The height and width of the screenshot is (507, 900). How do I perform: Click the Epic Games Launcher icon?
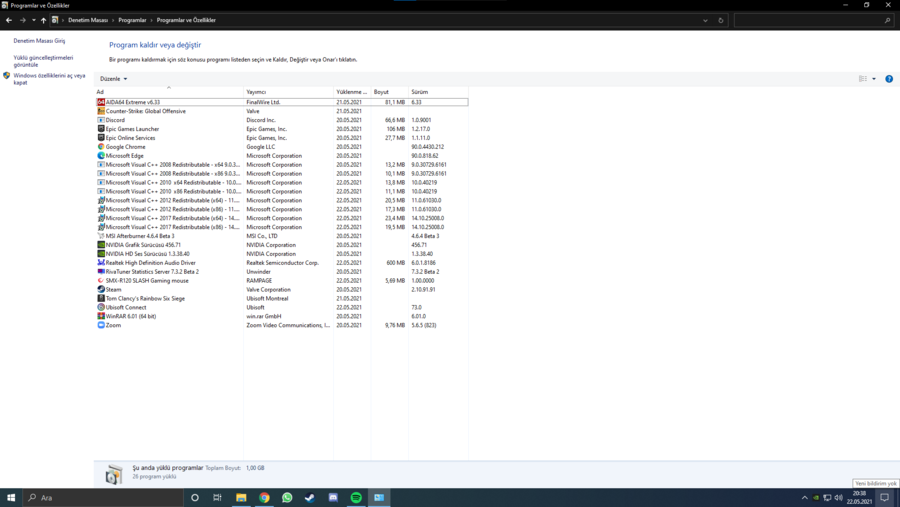[x=101, y=129]
